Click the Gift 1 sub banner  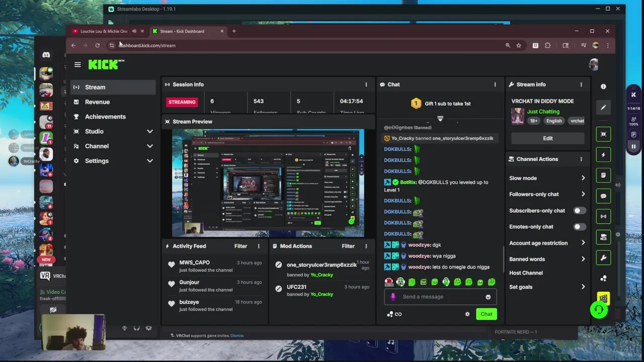(440, 104)
